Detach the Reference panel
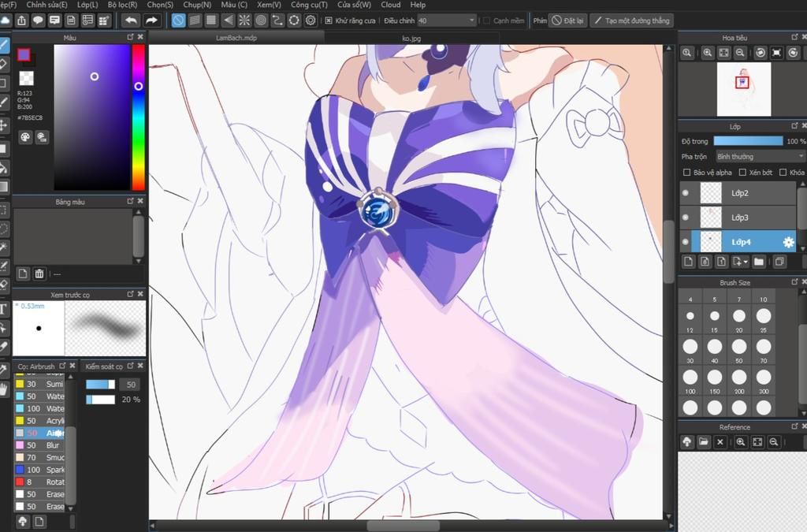 [794, 426]
